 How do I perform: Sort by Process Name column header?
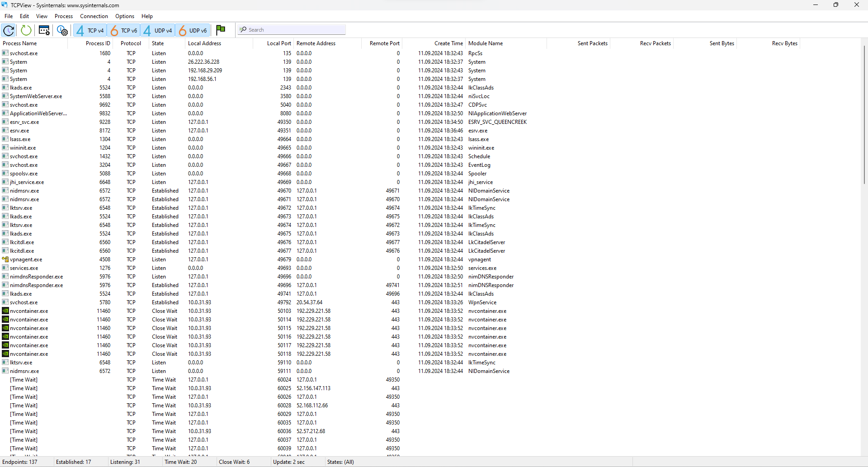[34, 43]
